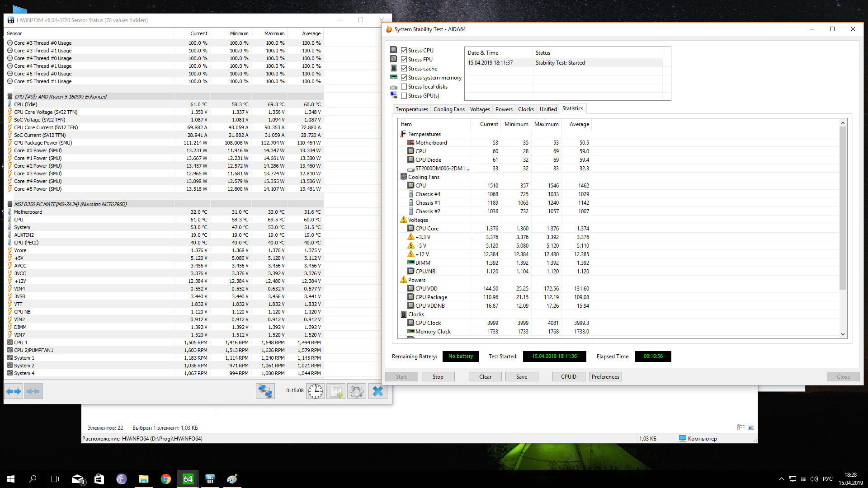Uncheck Stress CPU checkbox
Viewport: 868px width, 488px height.
pos(404,51)
